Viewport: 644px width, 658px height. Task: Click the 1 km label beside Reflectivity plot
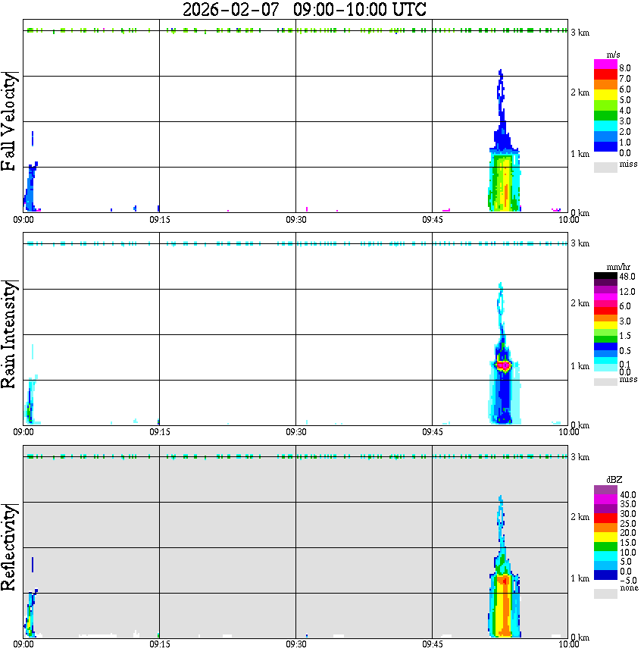580,578
